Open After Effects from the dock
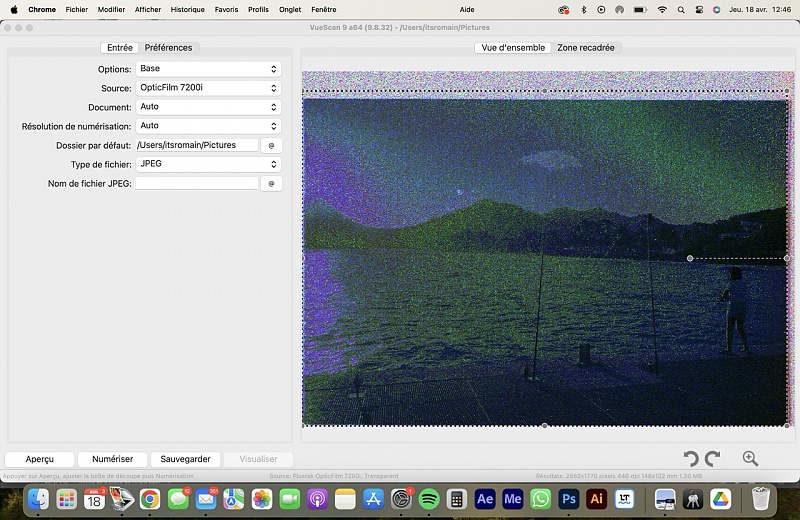Image resolution: width=800 pixels, height=520 pixels. [485, 498]
